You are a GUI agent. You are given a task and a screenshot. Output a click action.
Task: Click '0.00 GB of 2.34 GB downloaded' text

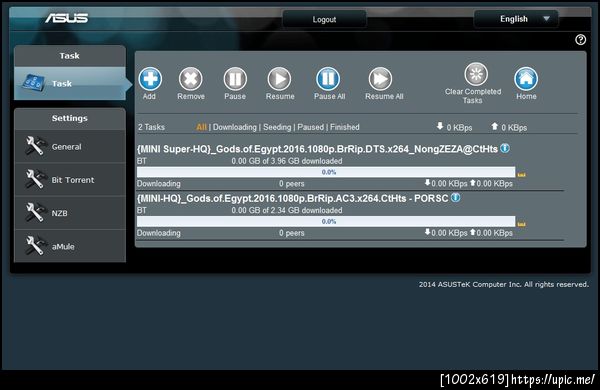[x=287, y=211]
